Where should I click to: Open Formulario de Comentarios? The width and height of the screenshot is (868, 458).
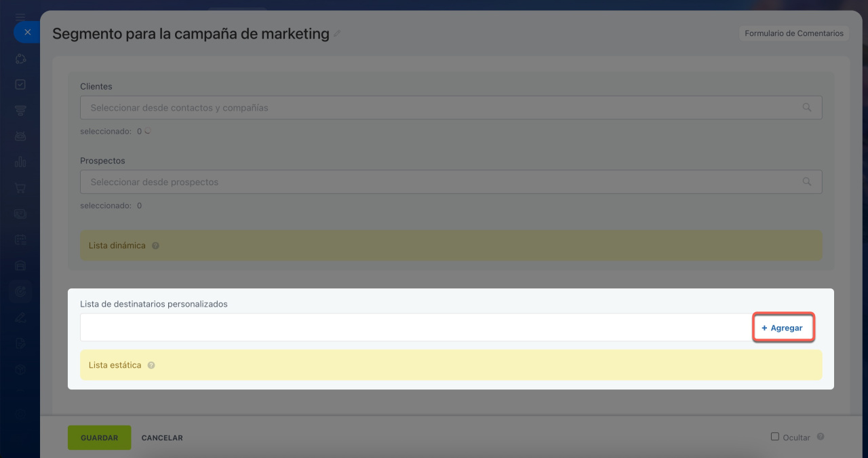tap(794, 33)
